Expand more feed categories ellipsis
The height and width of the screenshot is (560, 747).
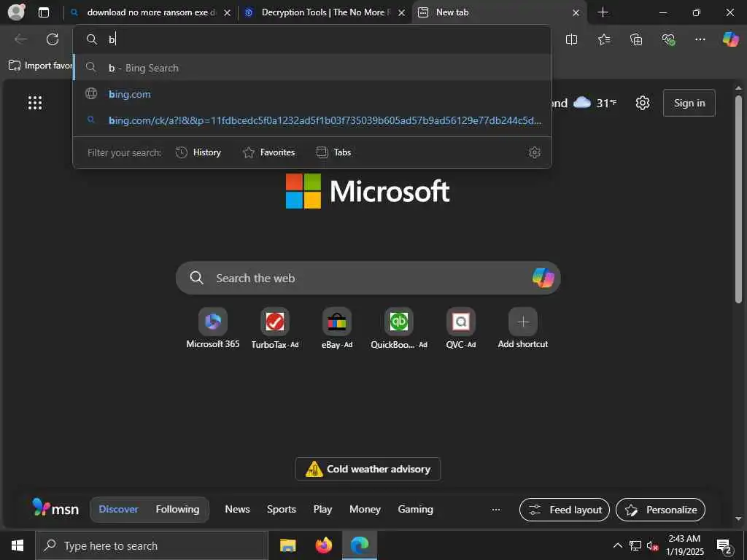point(496,510)
